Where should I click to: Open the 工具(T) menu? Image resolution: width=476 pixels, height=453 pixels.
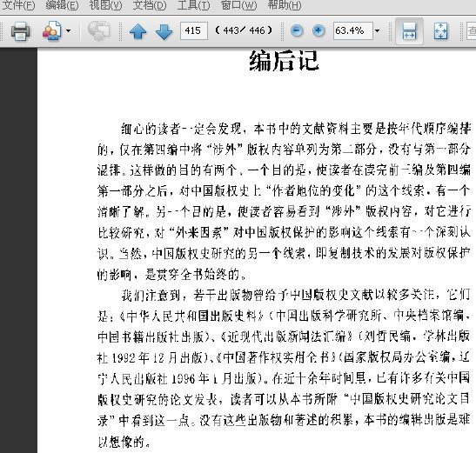pyautogui.click(x=193, y=5)
